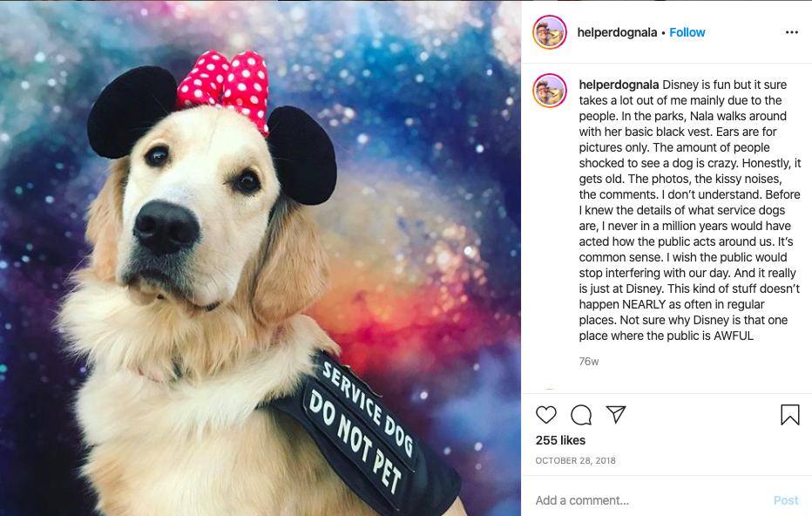Open the three-dot more options menu
Image resolution: width=812 pixels, height=516 pixels.
click(792, 32)
